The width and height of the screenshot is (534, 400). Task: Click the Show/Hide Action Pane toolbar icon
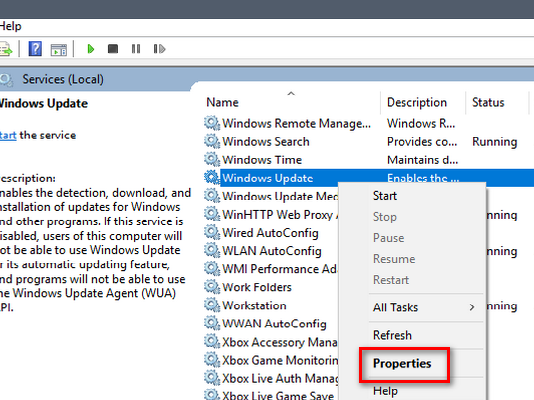click(x=59, y=49)
